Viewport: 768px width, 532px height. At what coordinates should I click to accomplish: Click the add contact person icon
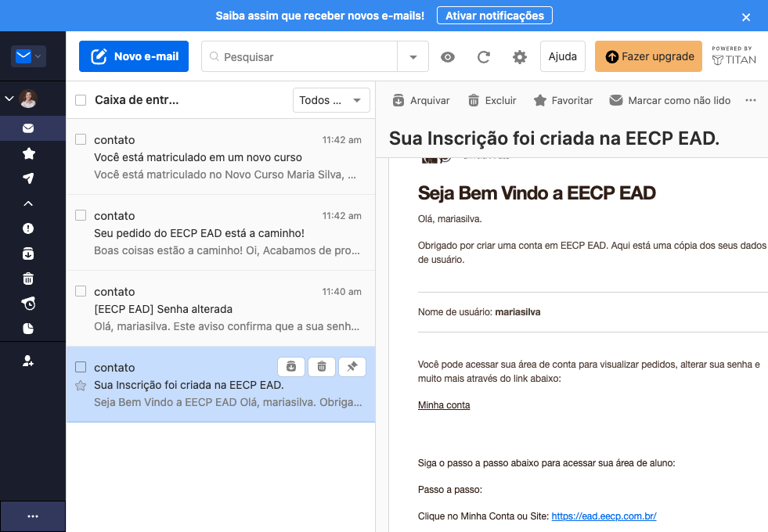pyautogui.click(x=28, y=361)
